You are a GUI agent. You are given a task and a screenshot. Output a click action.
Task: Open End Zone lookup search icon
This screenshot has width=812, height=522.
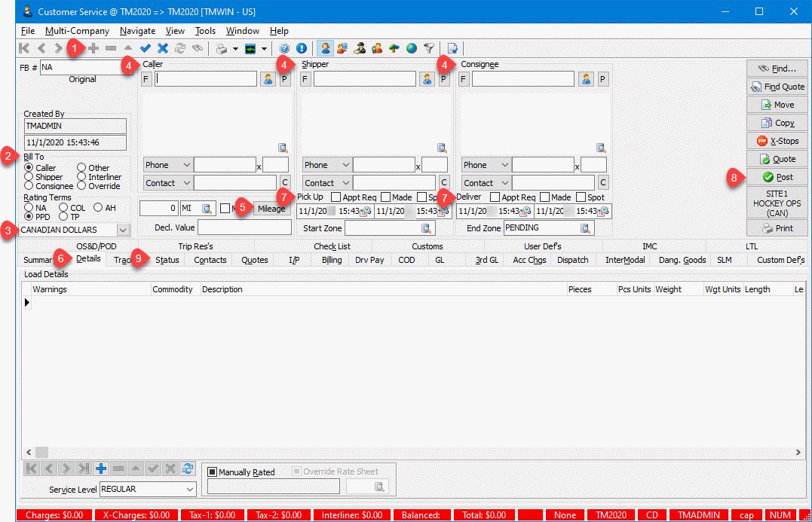click(x=585, y=228)
